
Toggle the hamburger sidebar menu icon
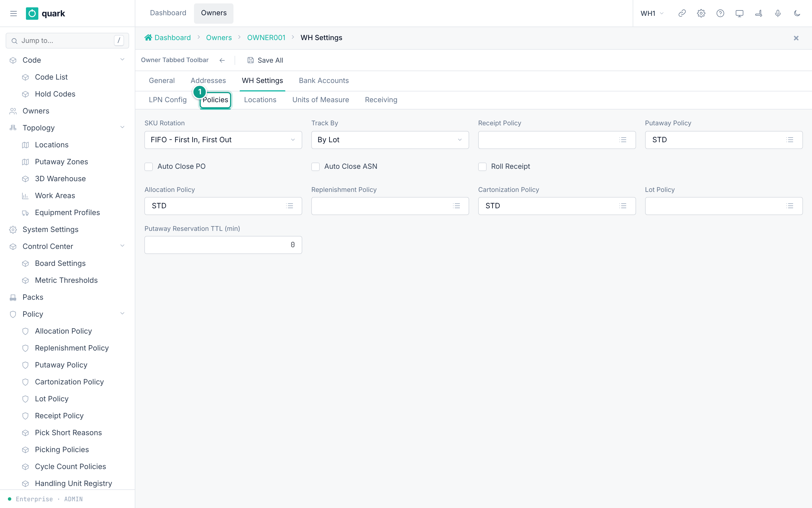(14, 14)
